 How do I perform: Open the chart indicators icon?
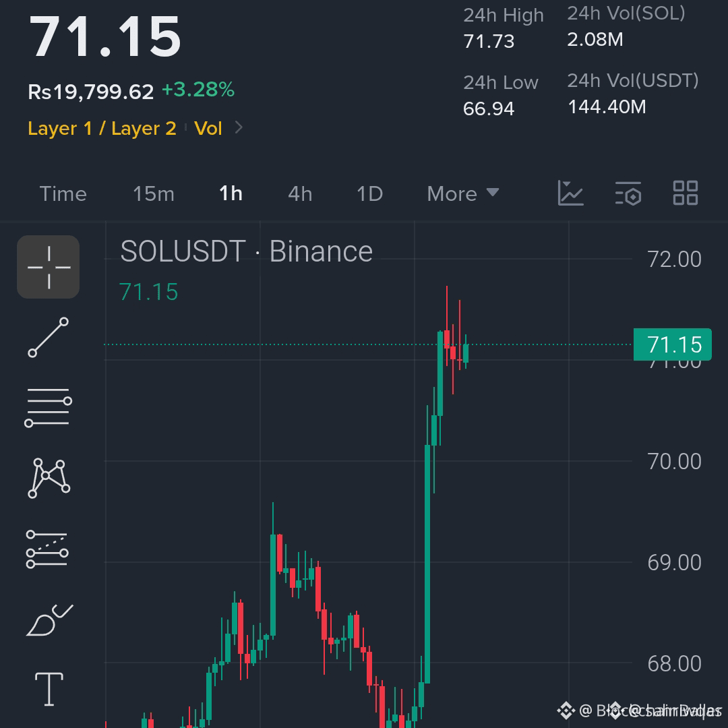tap(571, 193)
